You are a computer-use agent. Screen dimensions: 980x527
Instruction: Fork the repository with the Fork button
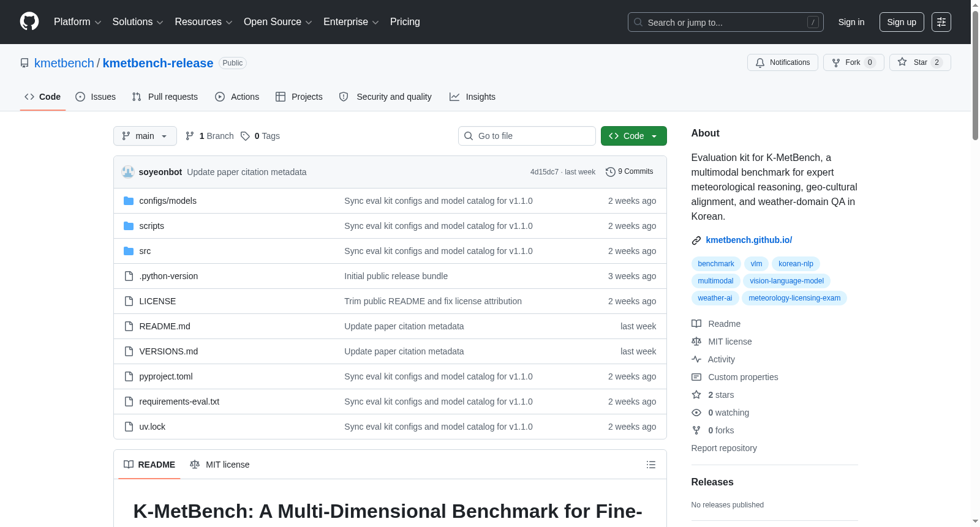point(853,62)
